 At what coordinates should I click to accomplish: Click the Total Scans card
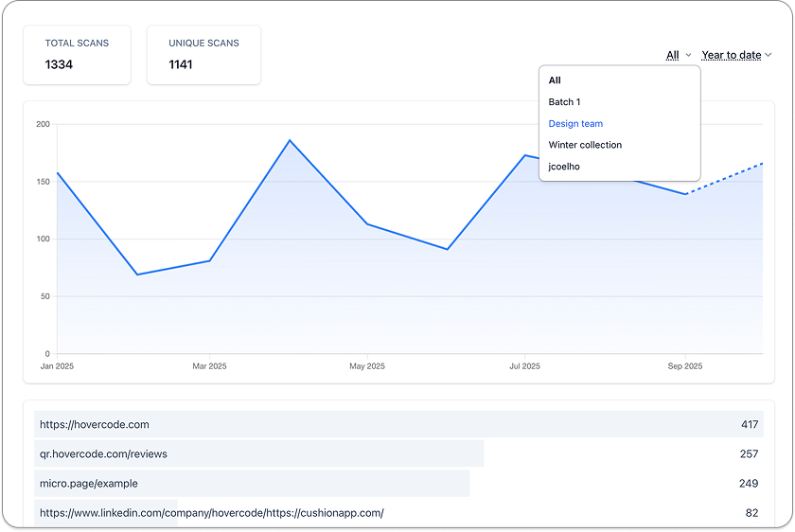(77, 55)
